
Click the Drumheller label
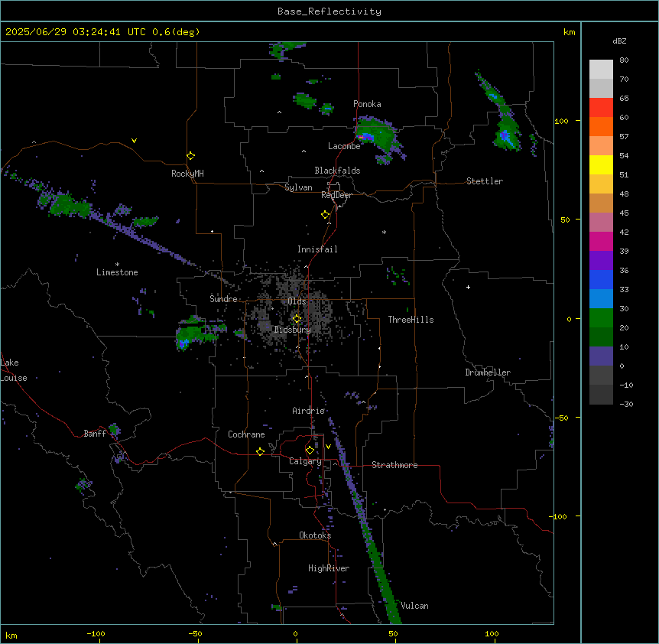point(488,372)
